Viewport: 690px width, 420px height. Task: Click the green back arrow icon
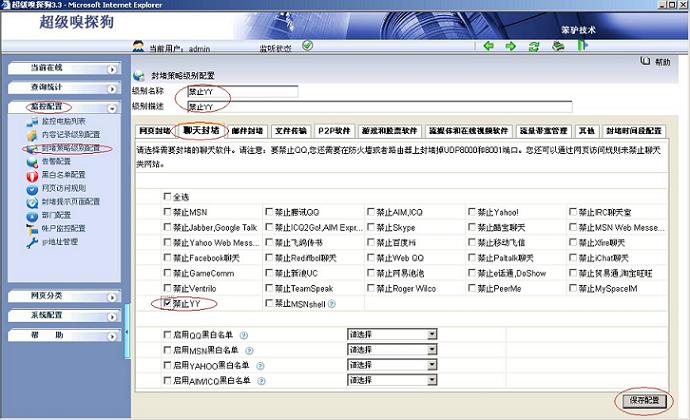pyautogui.click(x=488, y=46)
